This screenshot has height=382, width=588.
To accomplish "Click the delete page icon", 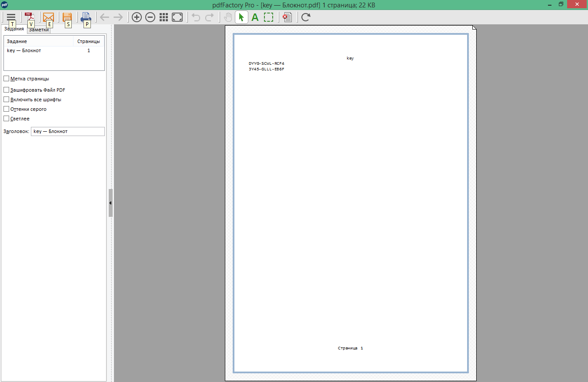I will tap(287, 17).
